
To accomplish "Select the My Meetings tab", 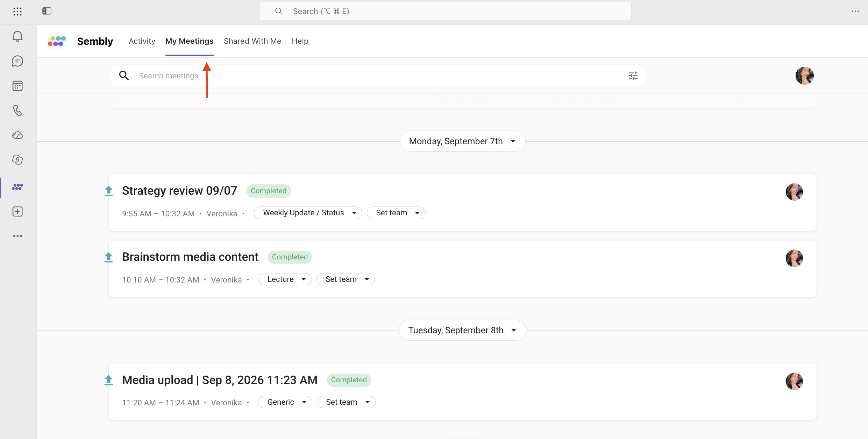I will [189, 41].
